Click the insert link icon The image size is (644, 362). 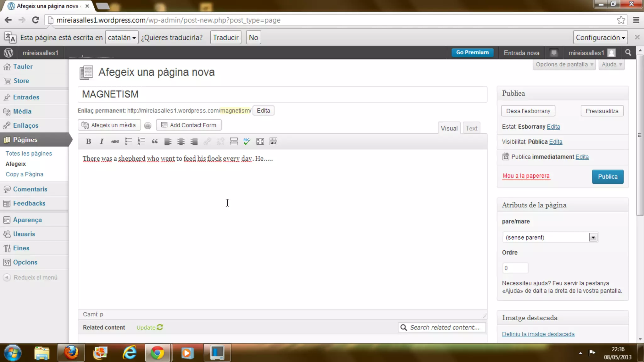pos(207,142)
